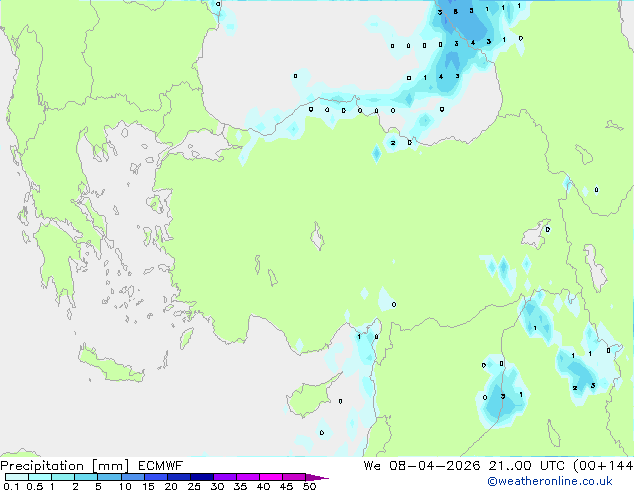This screenshot has height=490, width=634.
Task: Click the '45' legend scale value
Action: point(286,486)
